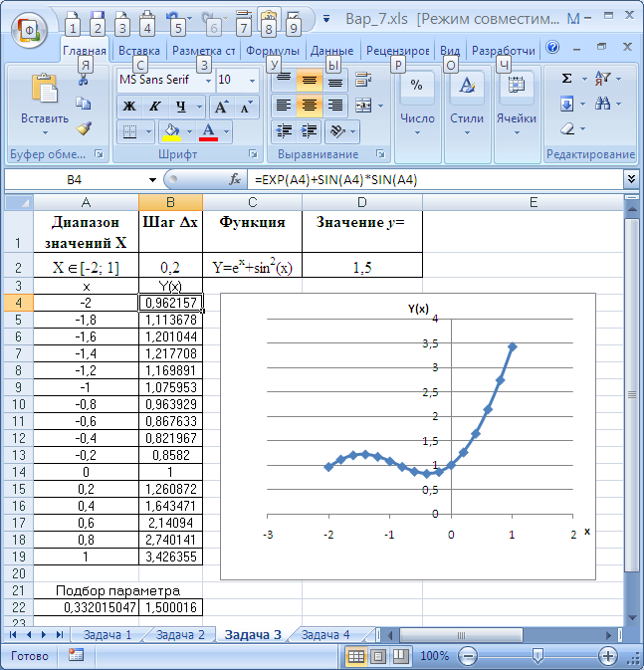The image size is (644, 670).
Task: Open the Стили button
Action: [x=466, y=103]
